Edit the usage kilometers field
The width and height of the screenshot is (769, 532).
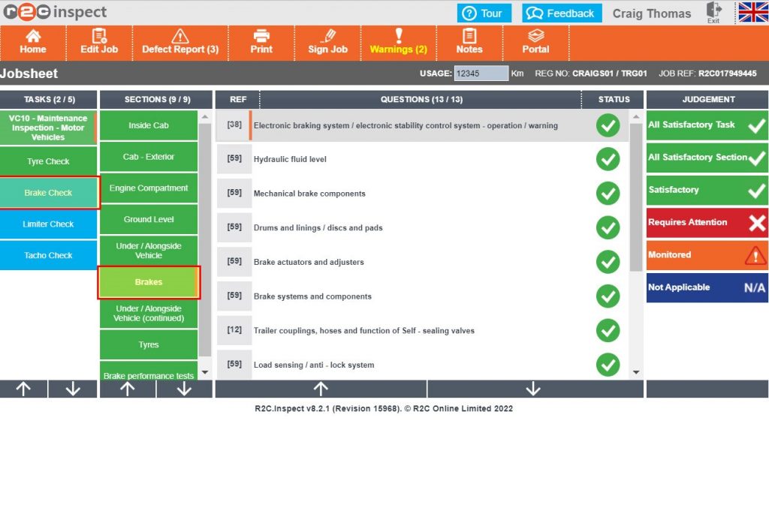point(481,74)
